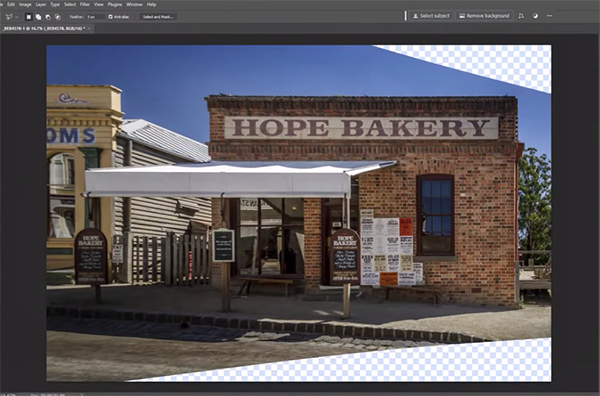Open the three-dots more options icon
Screen dimensions: 600x396
(x=549, y=16)
